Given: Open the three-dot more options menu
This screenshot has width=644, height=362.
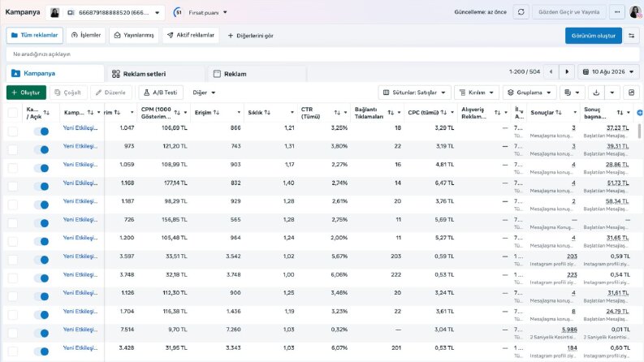Looking at the screenshot, I should tap(617, 12).
